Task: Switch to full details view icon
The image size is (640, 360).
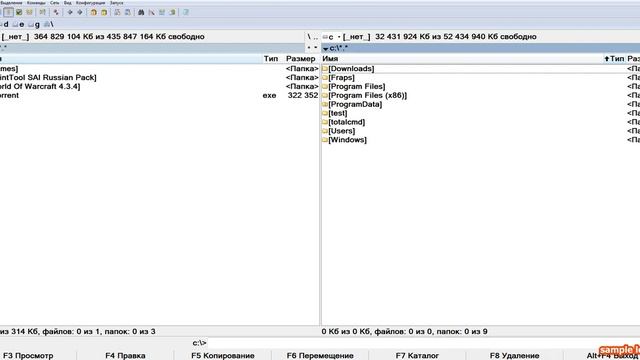Action: (x=19, y=12)
